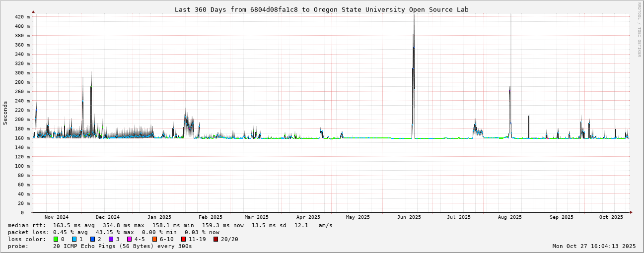Select the Jan 2025 x-axis label
The height and width of the screenshot is (253, 644).
(159, 217)
